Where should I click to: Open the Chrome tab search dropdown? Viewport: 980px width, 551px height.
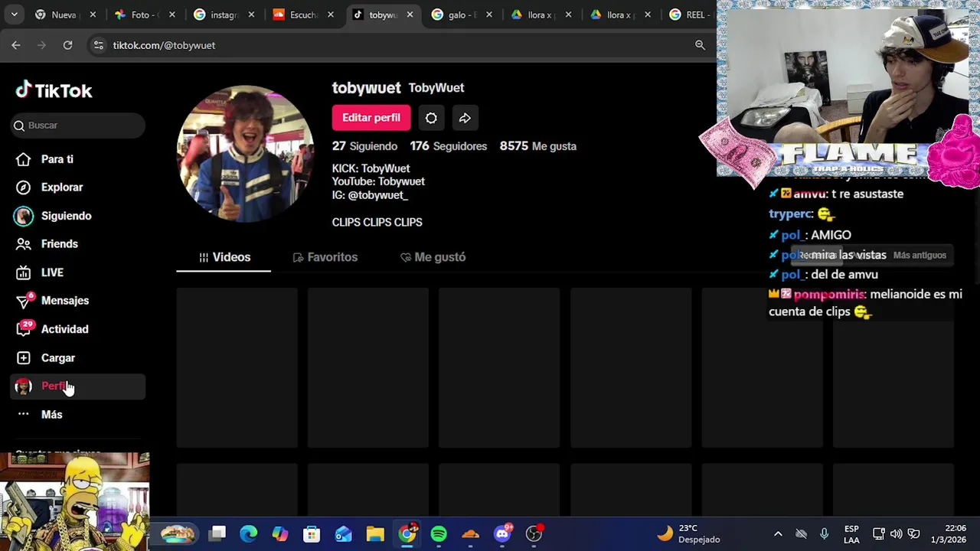[x=14, y=15]
